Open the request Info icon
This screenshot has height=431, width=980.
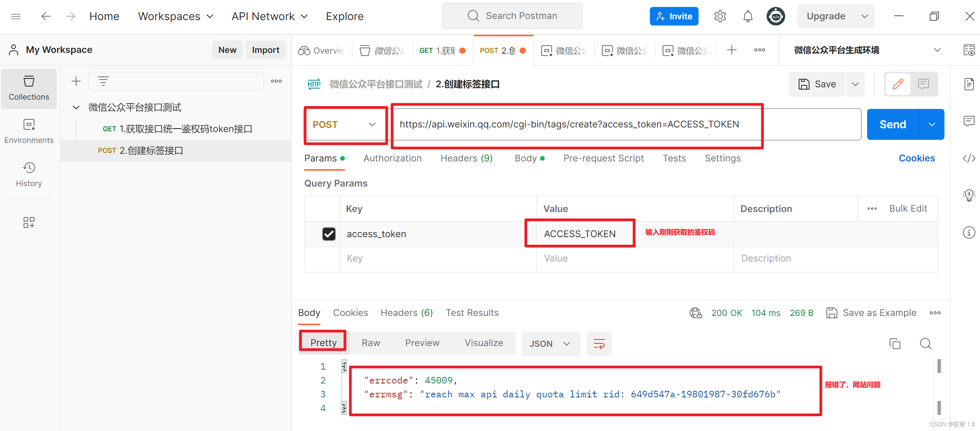(x=969, y=232)
